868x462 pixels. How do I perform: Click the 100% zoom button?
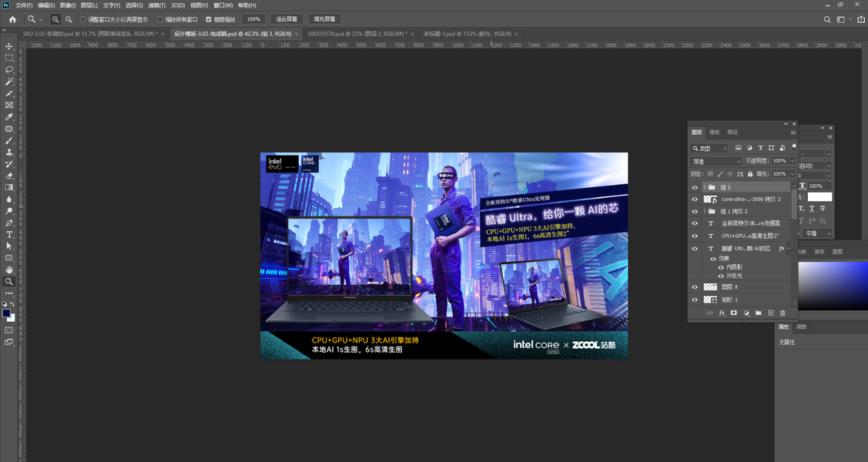pyautogui.click(x=253, y=18)
